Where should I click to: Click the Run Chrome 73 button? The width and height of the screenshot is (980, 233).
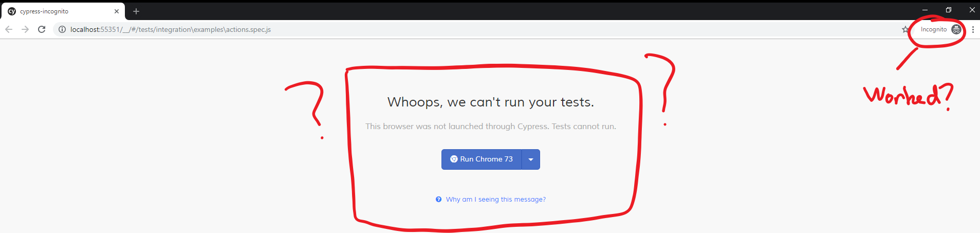click(x=482, y=159)
